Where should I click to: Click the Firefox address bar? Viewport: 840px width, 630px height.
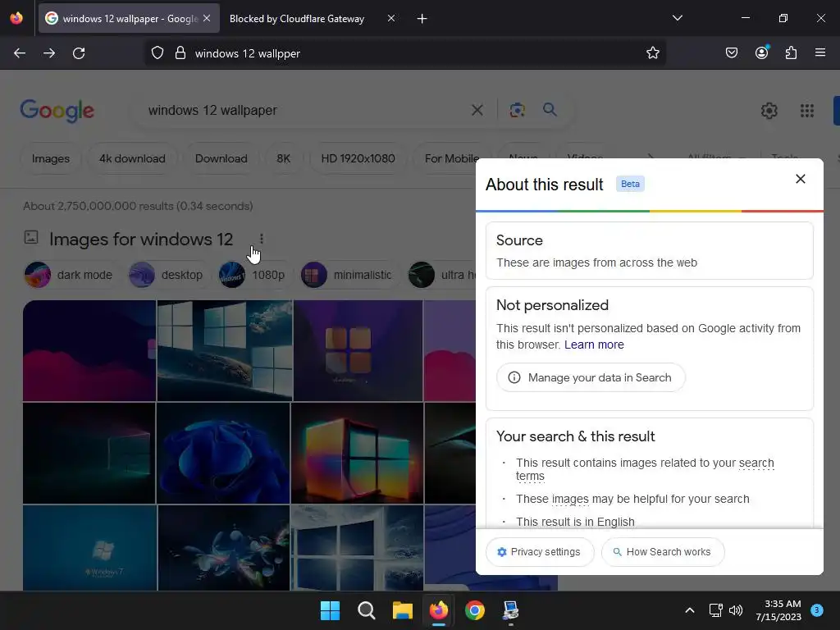click(407, 53)
